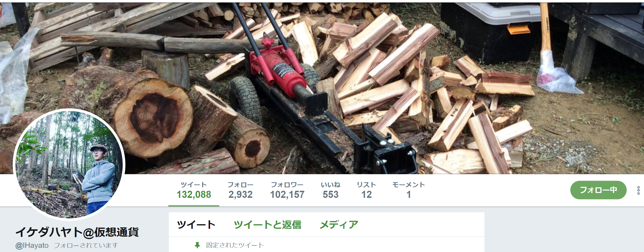The height and width of the screenshot is (252, 644).
Task: Select the ツイート timeline tab heading
Action: [196, 225]
